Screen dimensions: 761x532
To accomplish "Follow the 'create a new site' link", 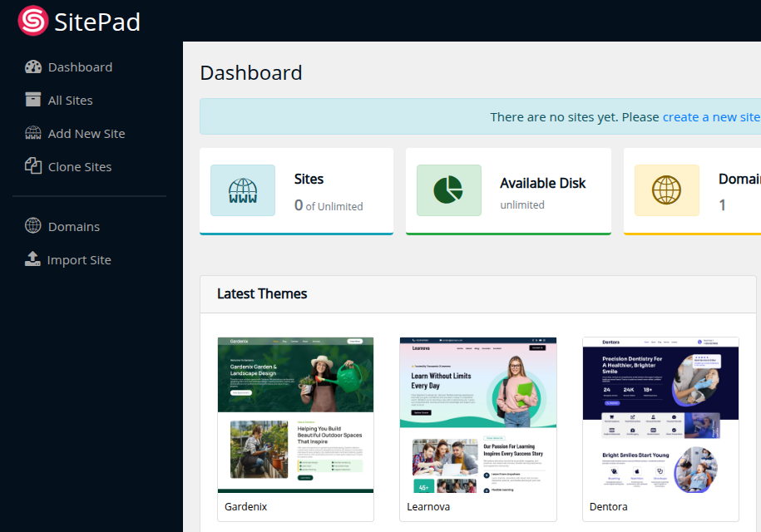I will 711,117.
